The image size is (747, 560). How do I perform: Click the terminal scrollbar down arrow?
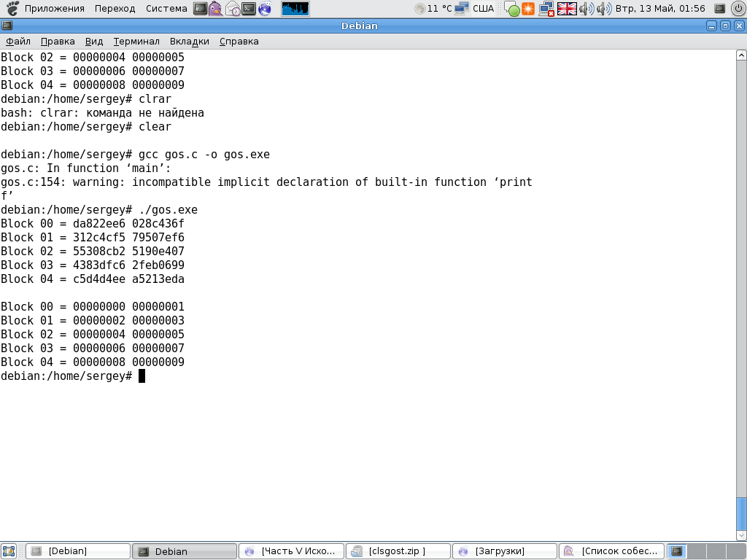pos(741,536)
